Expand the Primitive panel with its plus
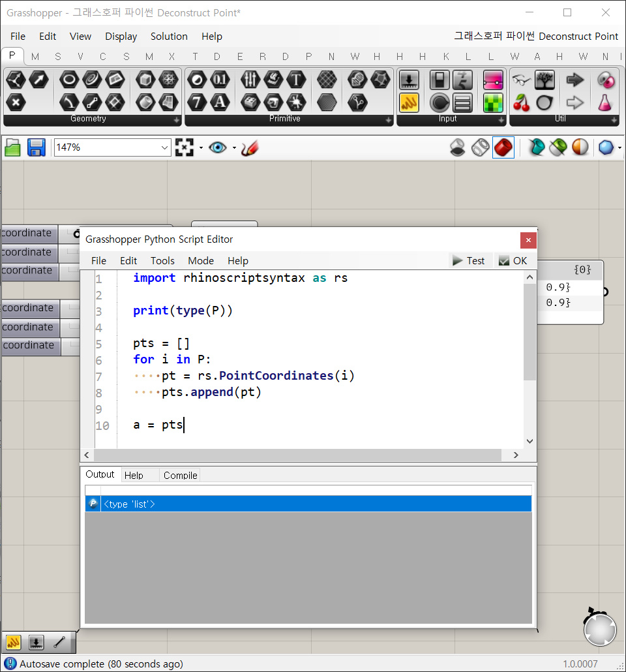Viewport: 626px width, 672px height. (x=389, y=121)
